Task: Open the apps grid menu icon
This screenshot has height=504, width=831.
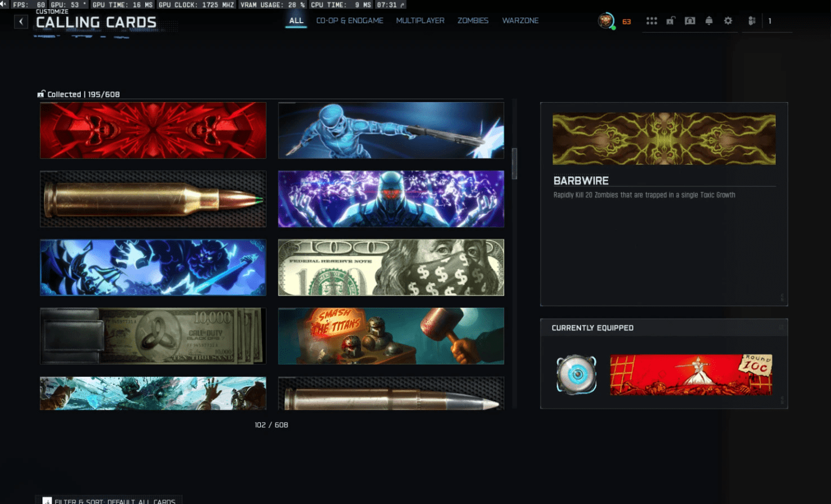Action: click(x=651, y=20)
